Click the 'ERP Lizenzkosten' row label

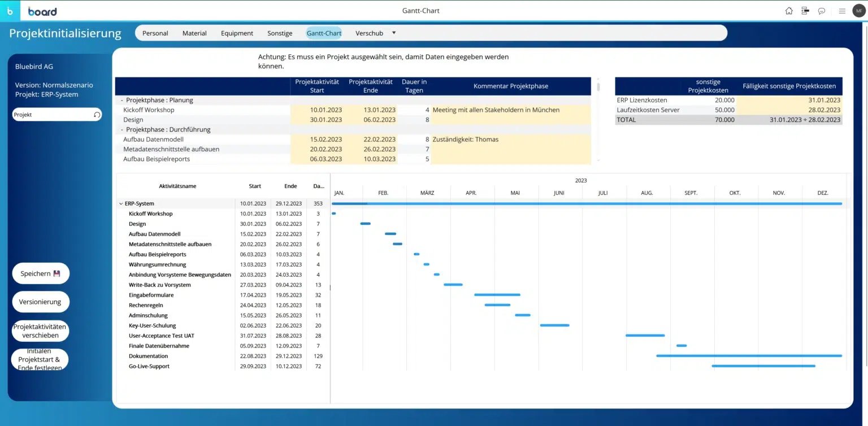(x=642, y=100)
